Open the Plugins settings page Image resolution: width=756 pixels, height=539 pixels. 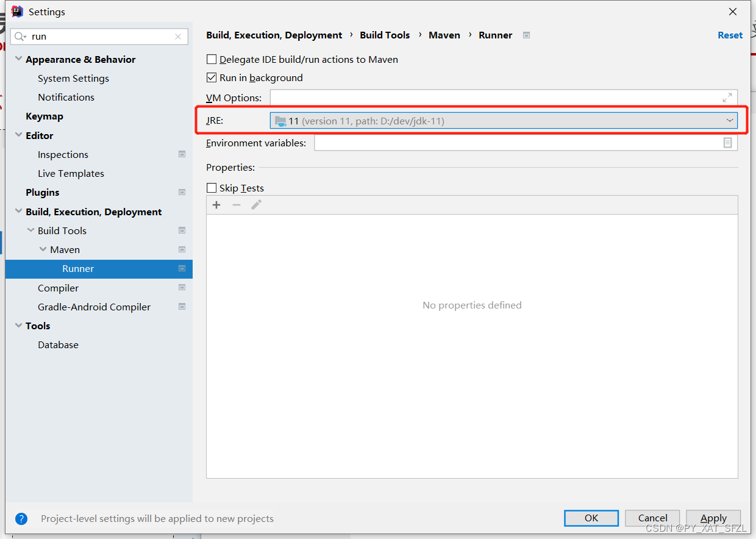click(43, 192)
